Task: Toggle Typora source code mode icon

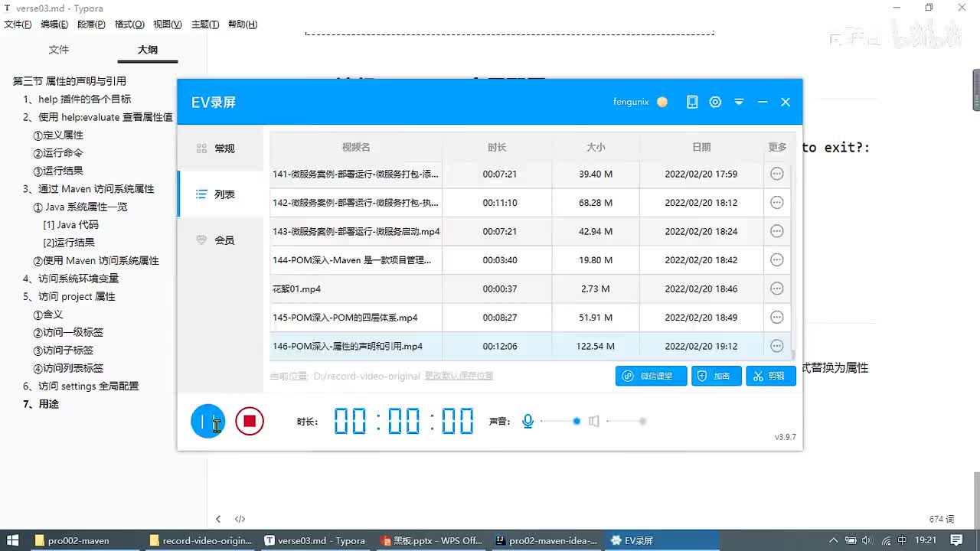Action: pos(240,519)
